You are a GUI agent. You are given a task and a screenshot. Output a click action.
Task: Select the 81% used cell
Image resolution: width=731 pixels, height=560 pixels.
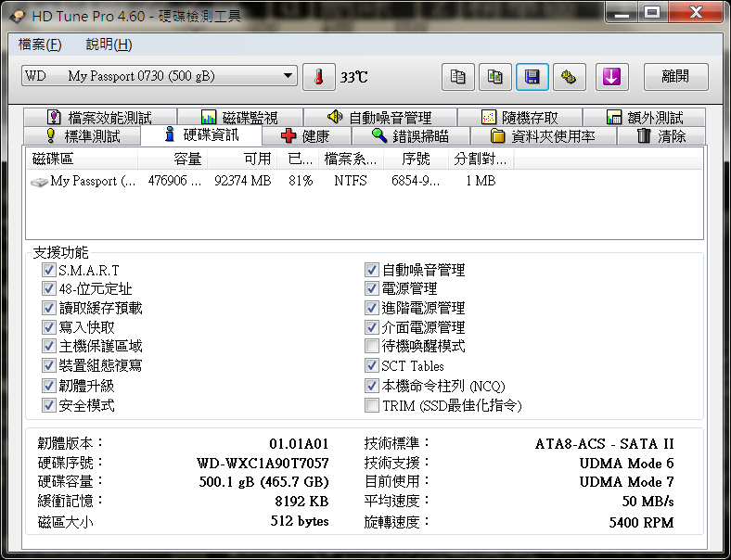tap(301, 181)
